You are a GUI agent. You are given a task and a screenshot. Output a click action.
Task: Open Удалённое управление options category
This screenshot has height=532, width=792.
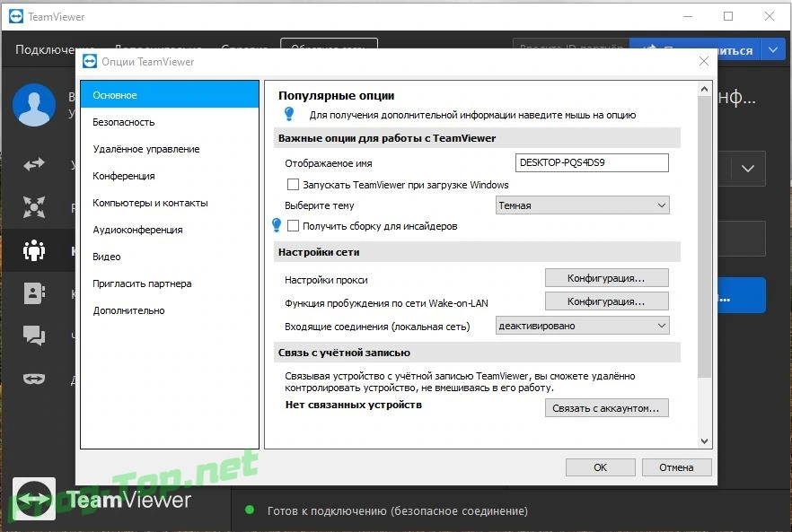coord(170,149)
